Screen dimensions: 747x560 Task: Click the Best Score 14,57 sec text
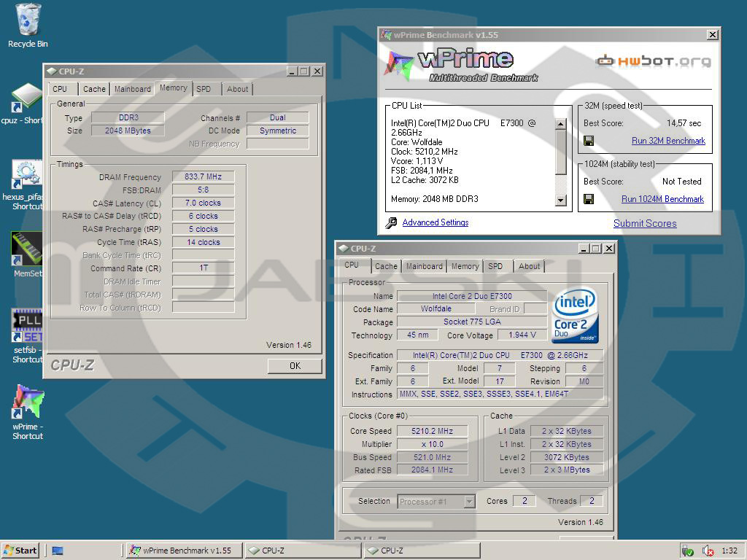(684, 123)
